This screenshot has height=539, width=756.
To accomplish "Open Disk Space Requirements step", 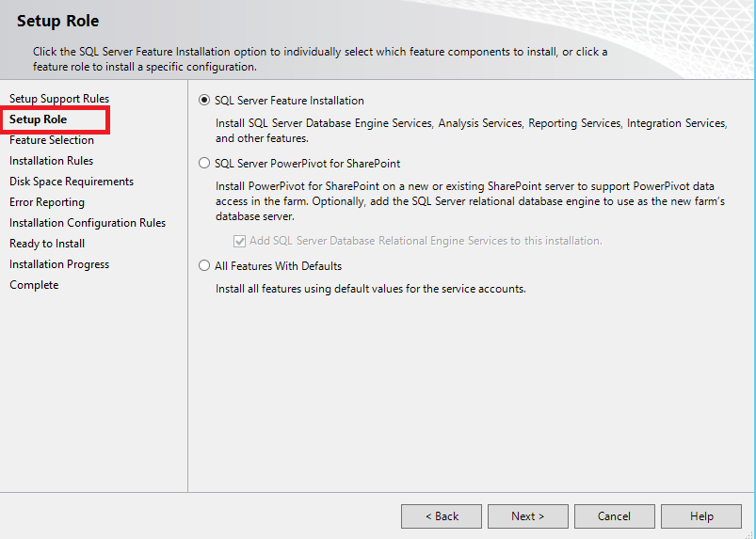I will click(x=72, y=182).
